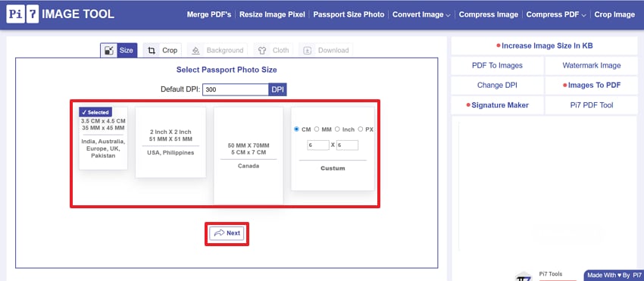644x281 pixels.
Task: Expand the Compress PDF dropdown menu
Action: point(556,14)
